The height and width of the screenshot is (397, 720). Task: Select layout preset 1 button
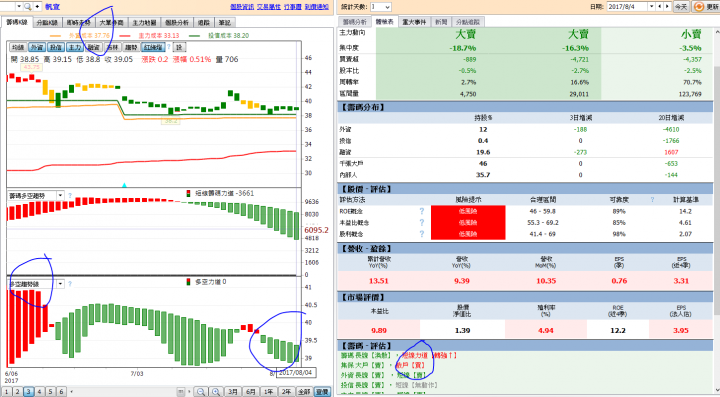[7, 391]
